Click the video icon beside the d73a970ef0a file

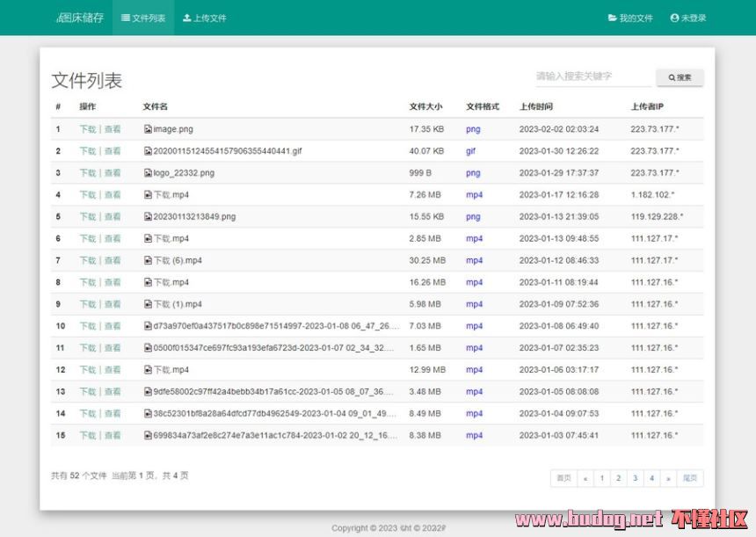[x=148, y=326]
